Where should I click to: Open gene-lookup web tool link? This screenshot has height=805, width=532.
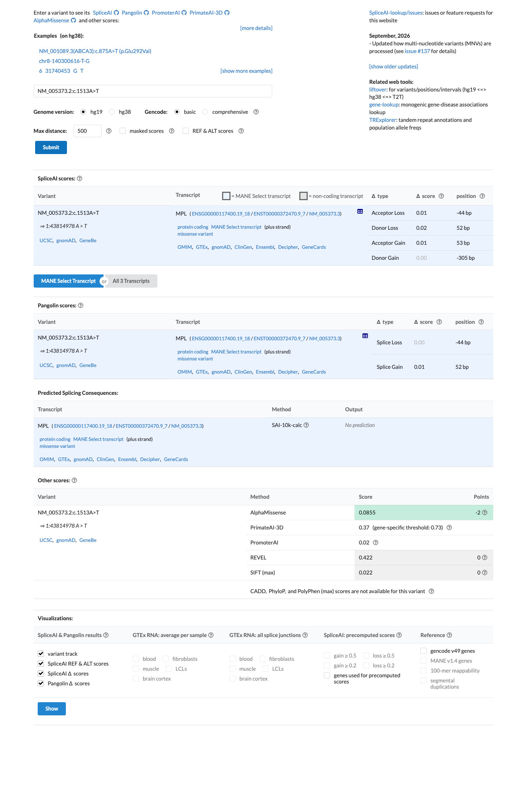pyautogui.click(x=383, y=105)
